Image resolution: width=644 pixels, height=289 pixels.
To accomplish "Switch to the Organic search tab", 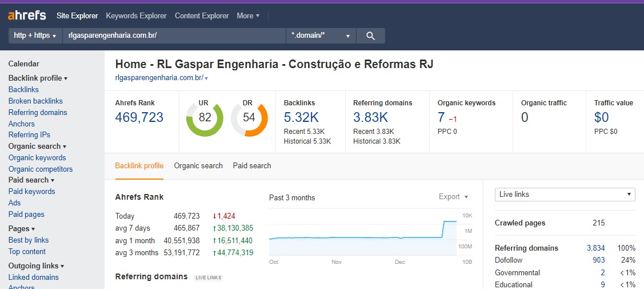I will tap(198, 165).
